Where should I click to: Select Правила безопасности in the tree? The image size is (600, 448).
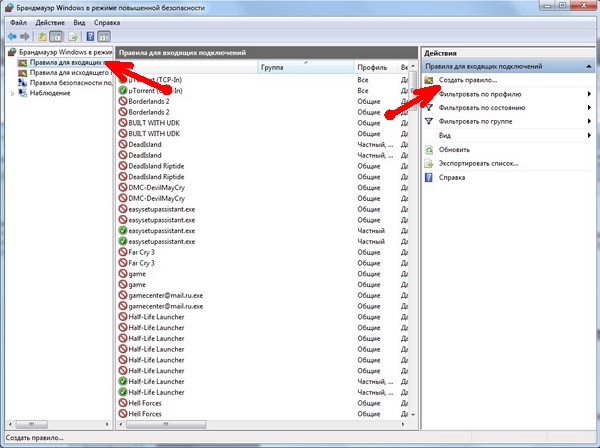click(x=71, y=83)
